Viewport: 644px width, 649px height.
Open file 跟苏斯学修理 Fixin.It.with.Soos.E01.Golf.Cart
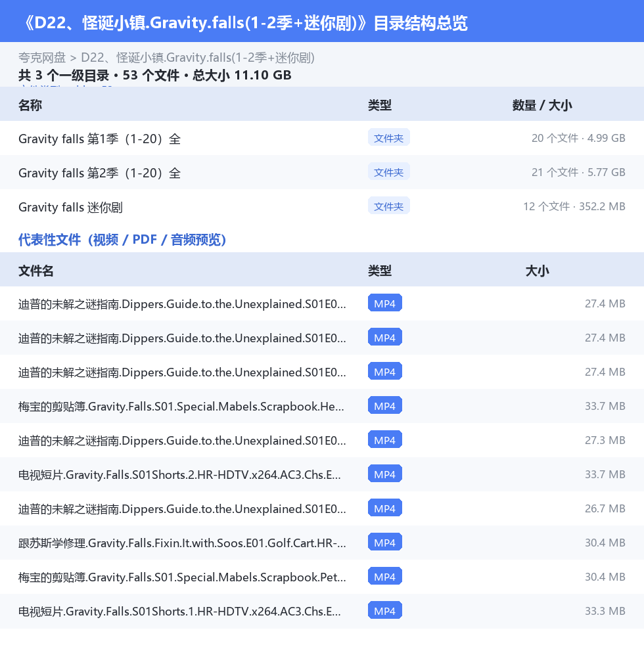[x=182, y=543]
